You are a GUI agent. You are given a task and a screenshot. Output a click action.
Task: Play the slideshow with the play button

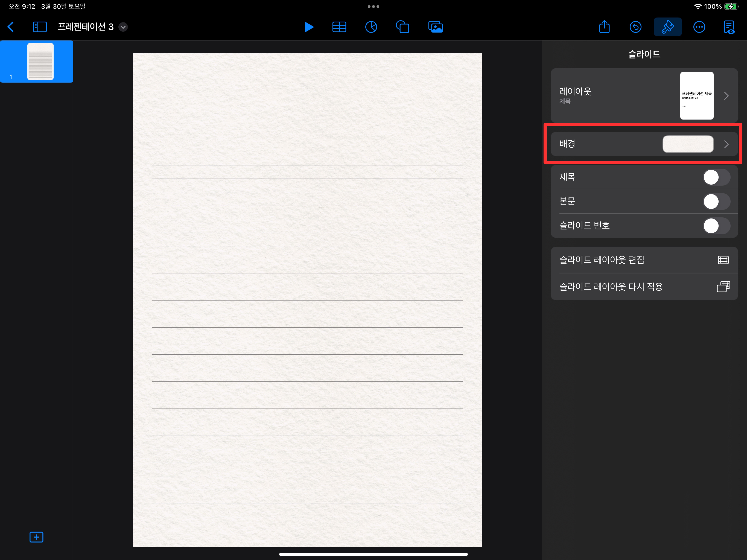tap(309, 27)
